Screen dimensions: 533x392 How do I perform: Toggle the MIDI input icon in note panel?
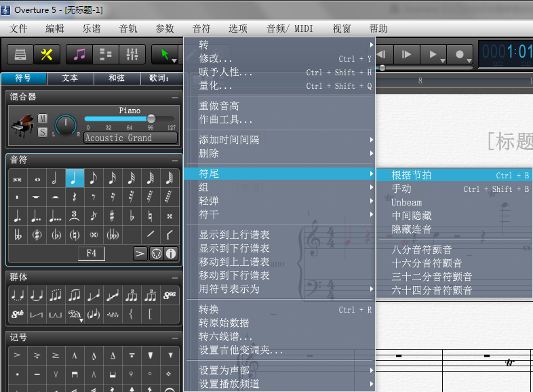[x=156, y=254]
